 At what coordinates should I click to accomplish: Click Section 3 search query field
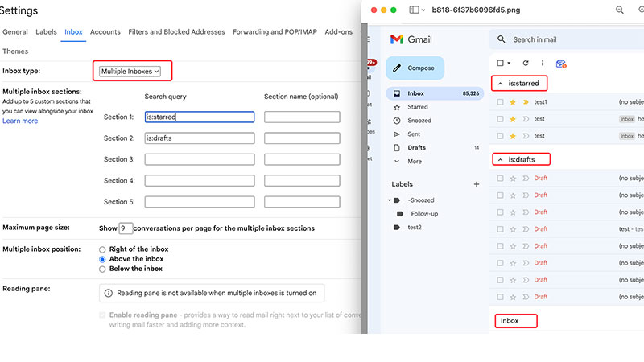coord(200,159)
